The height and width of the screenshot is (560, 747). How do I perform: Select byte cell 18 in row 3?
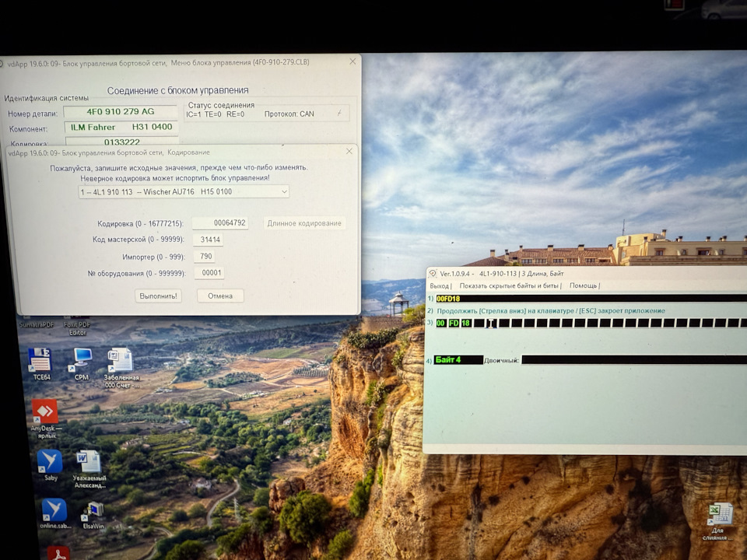[466, 324]
